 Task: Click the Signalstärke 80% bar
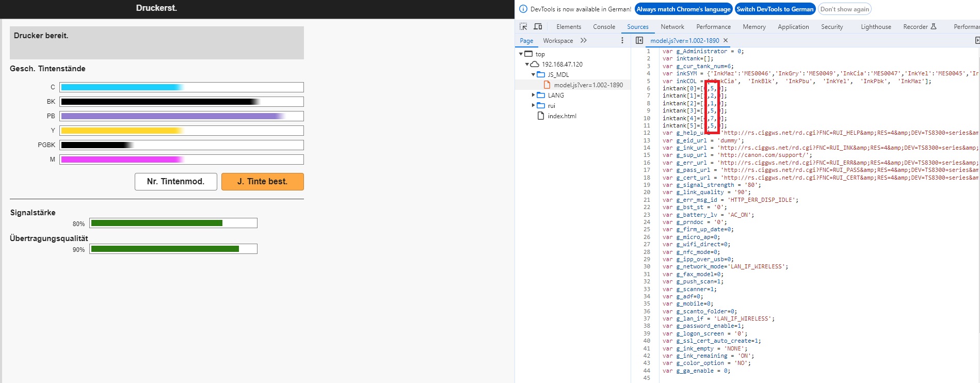tap(173, 223)
